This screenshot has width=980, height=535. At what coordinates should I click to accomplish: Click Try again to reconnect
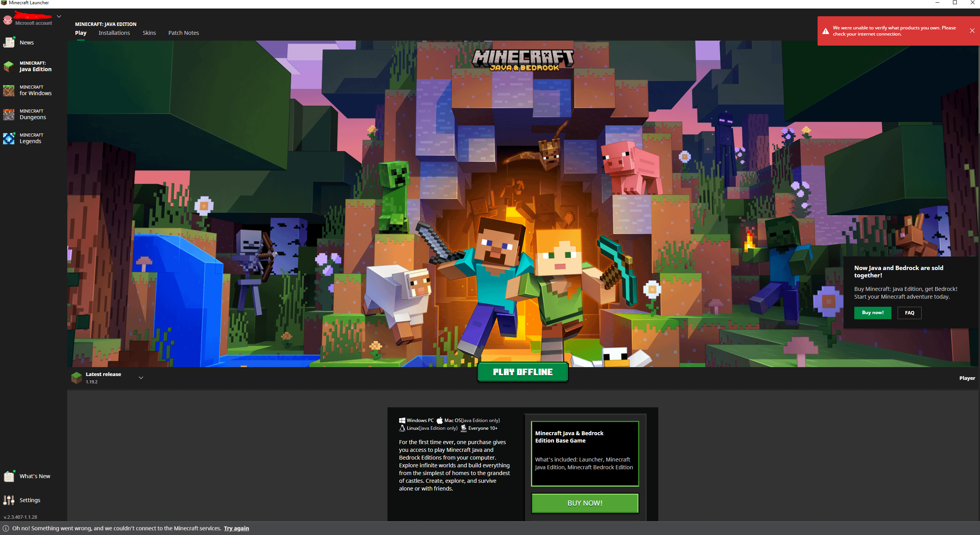[x=236, y=528]
